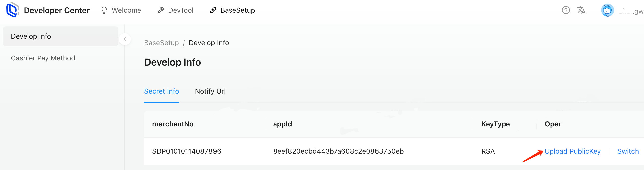Click the merchantNo value SDP01010114087896
The image size is (644, 170).
pyautogui.click(x=186, y=151)
